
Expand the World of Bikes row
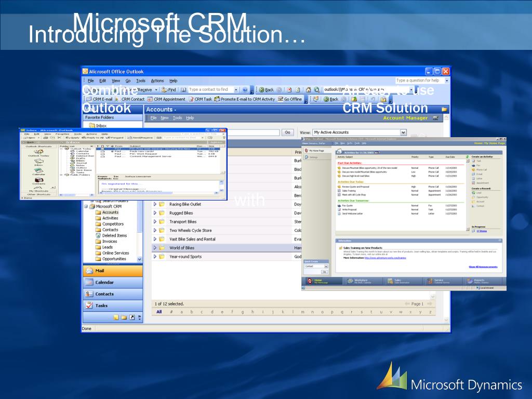pyautogui.click(x=155, y=248)
